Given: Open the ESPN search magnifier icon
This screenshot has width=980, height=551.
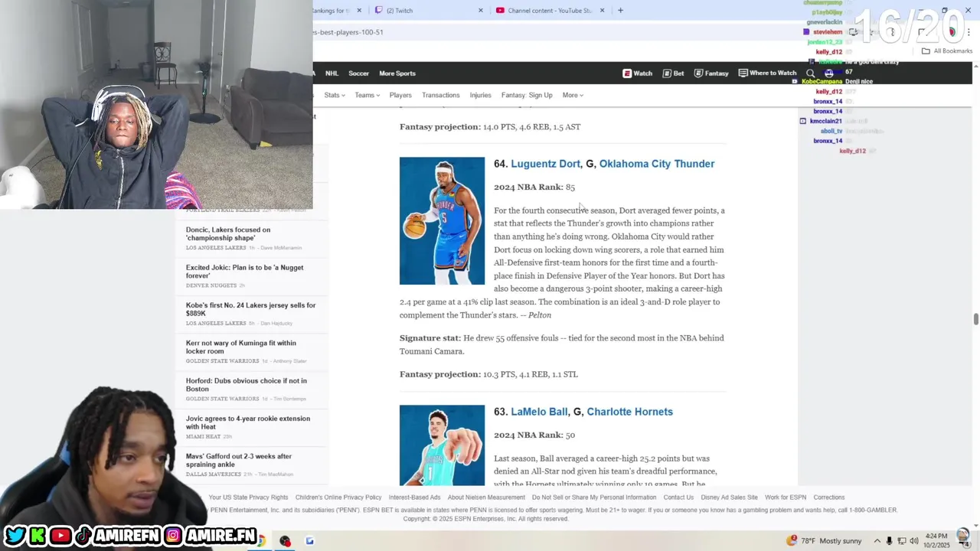Looking at the screenshot, I should click(x=810, y=73).
